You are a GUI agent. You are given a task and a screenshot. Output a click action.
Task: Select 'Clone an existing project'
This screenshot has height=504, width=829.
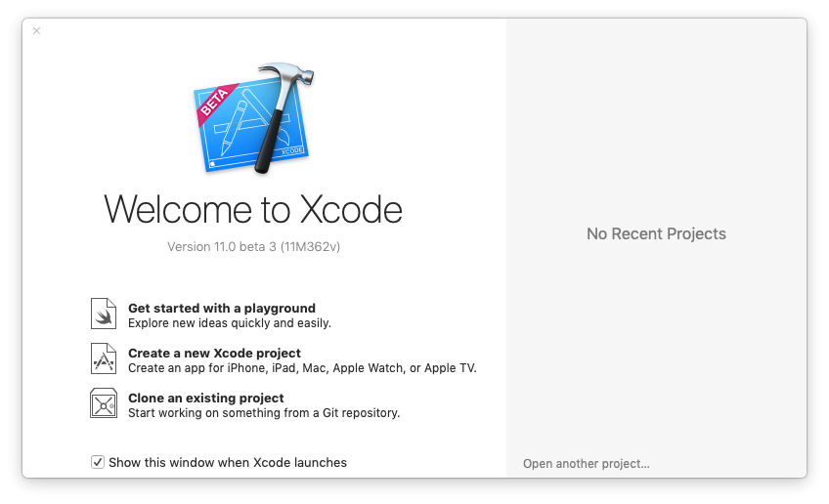tap(206, 398)
